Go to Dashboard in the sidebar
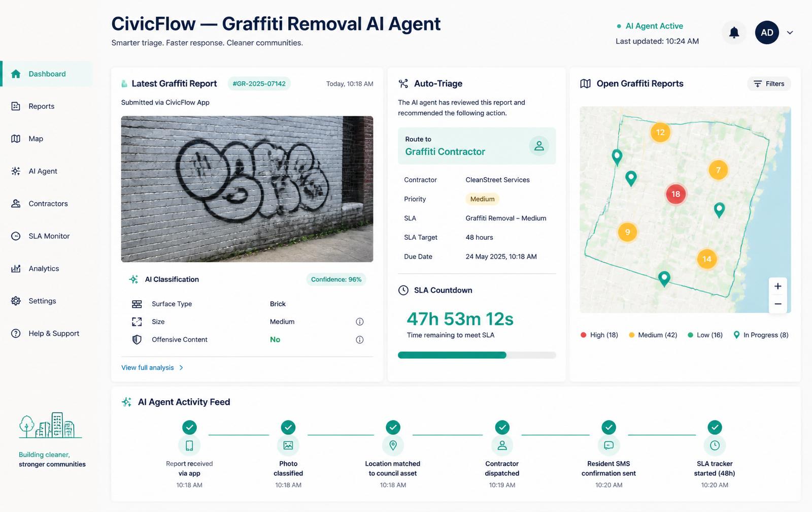812x512 pixels. [x=47, y=74]
